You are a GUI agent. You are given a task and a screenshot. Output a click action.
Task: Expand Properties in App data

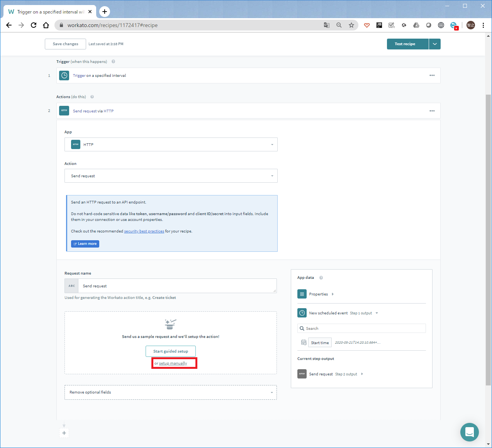[333, 294]
